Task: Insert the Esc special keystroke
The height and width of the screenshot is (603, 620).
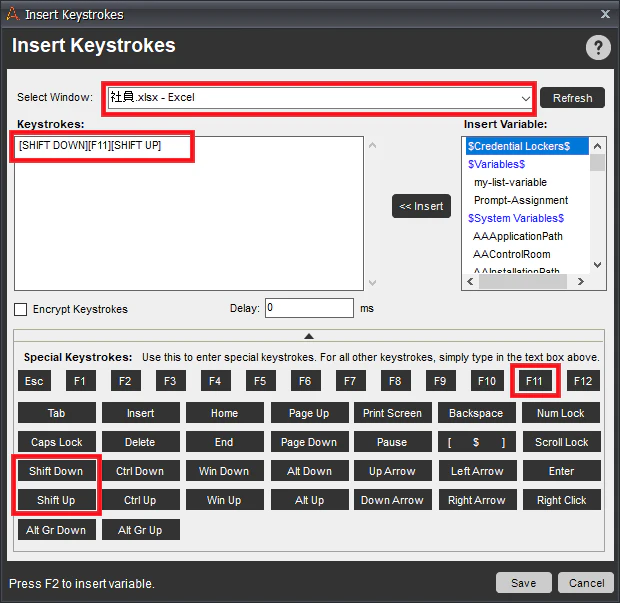Action: pyautogui.click(x=34, y=381)
